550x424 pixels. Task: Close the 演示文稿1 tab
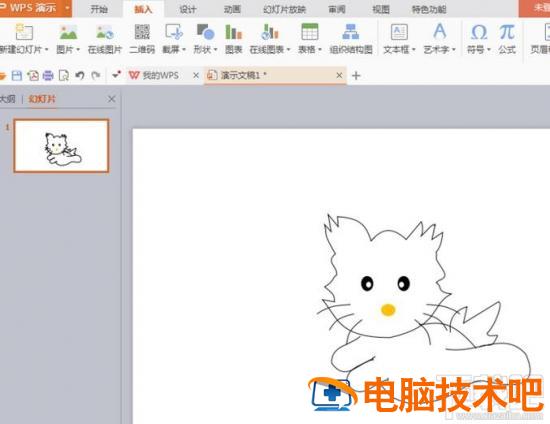pos(339,75)
